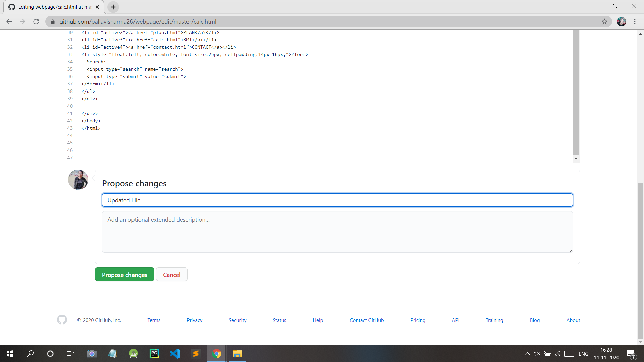Click the back navigation arrow
Screen dimensions: 644x362
coord(9,22)
